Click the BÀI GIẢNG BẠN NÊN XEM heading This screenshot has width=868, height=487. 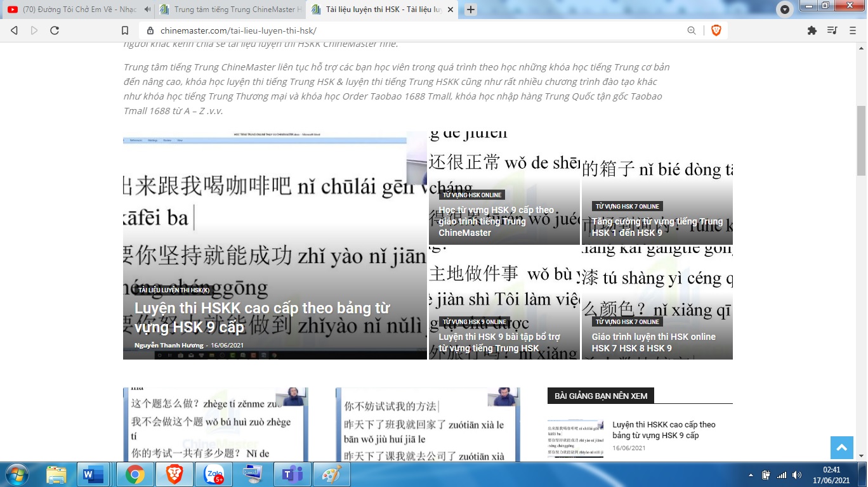click(601, 396)
